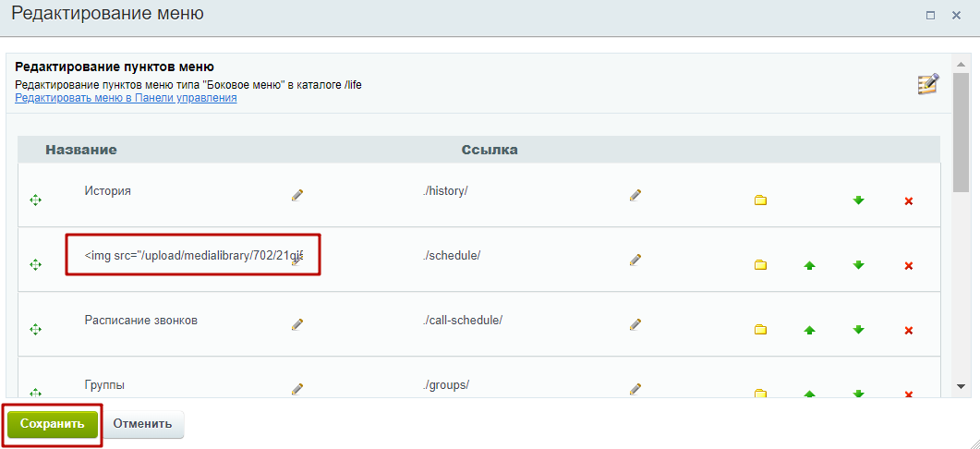Open folder browser for Расписание звонков row
This screenshot has height=449, width=980.
pos(760,330)
